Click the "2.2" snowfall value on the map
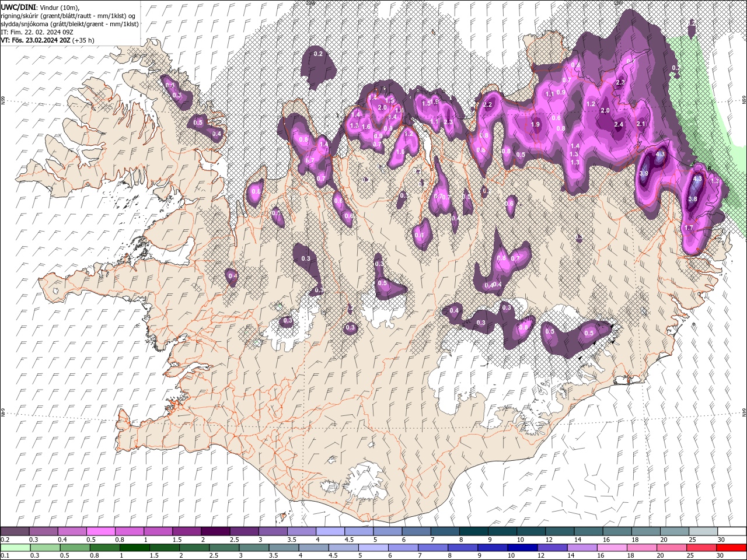 [x=488, y=105]
